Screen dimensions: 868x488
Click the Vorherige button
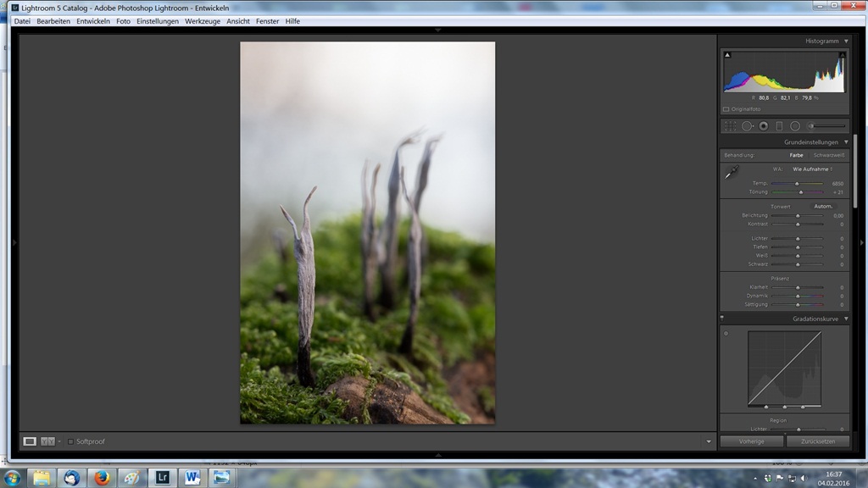click(751, 441)
